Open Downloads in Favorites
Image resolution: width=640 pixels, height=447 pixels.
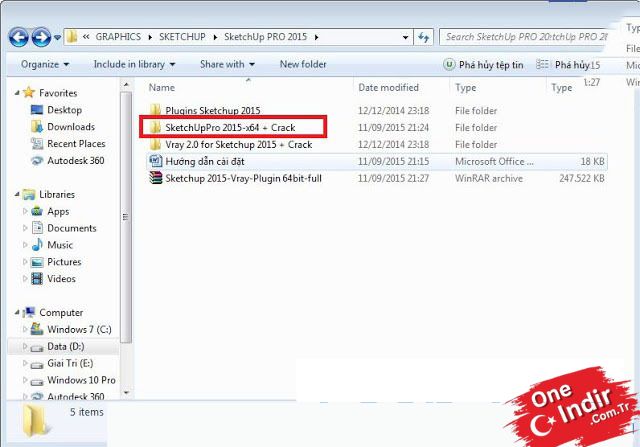tap(71, 127)
